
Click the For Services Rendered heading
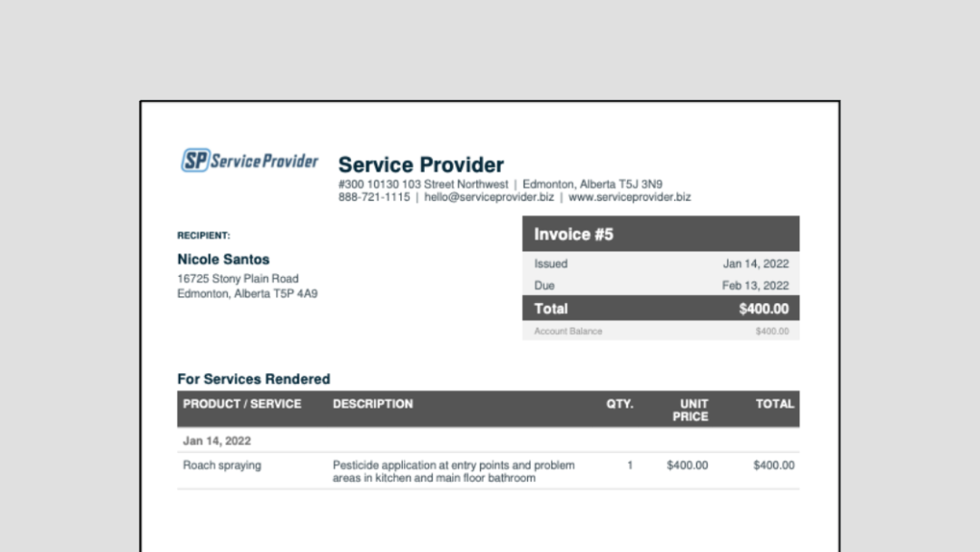coord(253,379)
